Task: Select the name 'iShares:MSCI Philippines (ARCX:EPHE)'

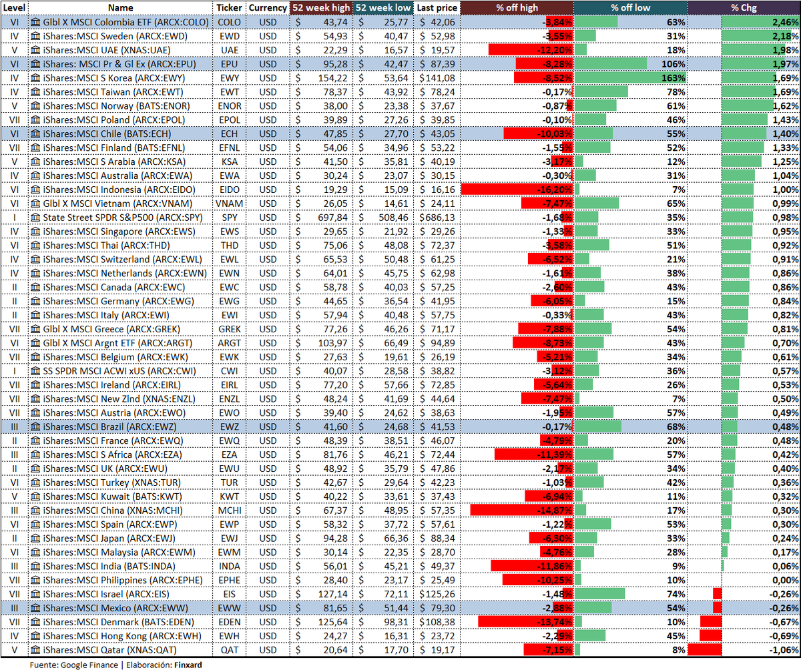Action: 122,581
